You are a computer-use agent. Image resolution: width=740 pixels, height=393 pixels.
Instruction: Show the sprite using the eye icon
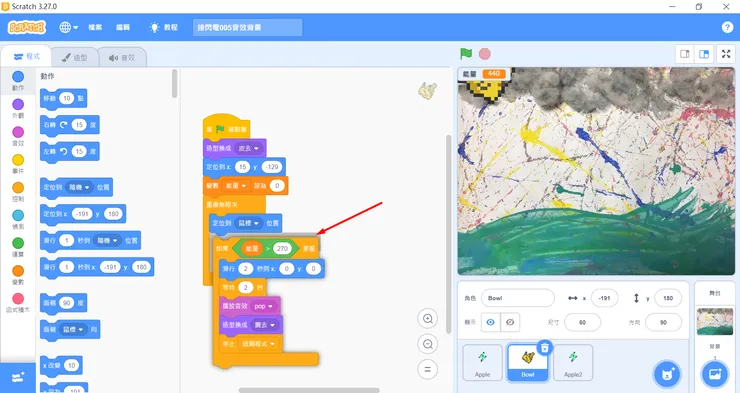[491, 322]
